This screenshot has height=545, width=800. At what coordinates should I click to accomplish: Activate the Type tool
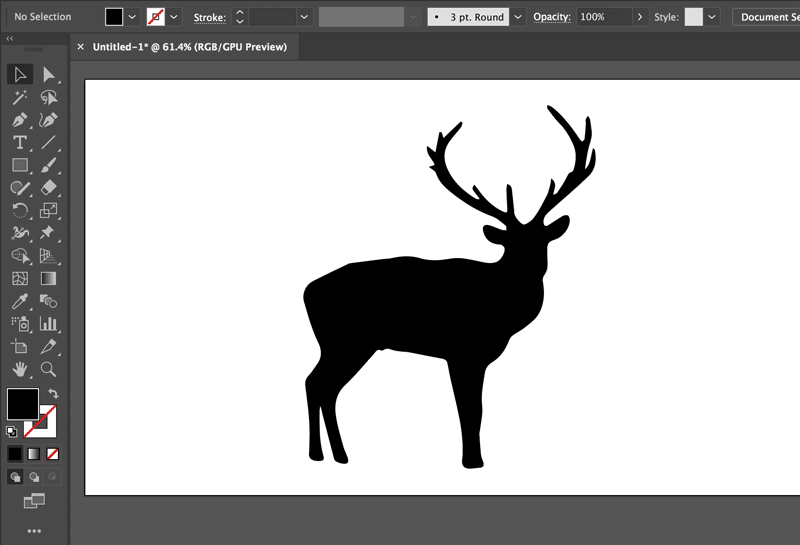(x=19, y=143)
